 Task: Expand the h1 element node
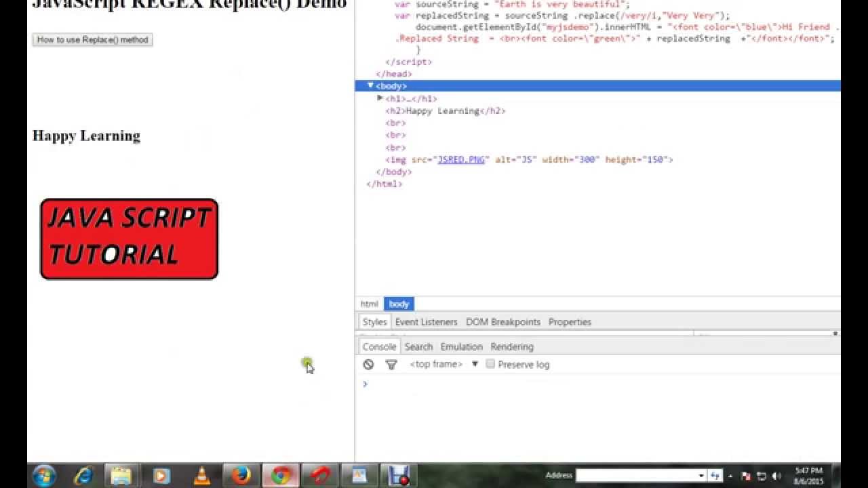tap(380, 98)
